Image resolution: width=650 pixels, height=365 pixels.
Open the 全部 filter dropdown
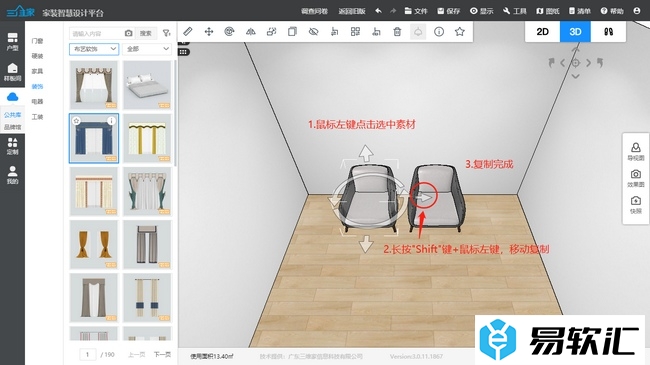[x=147, y=49]
